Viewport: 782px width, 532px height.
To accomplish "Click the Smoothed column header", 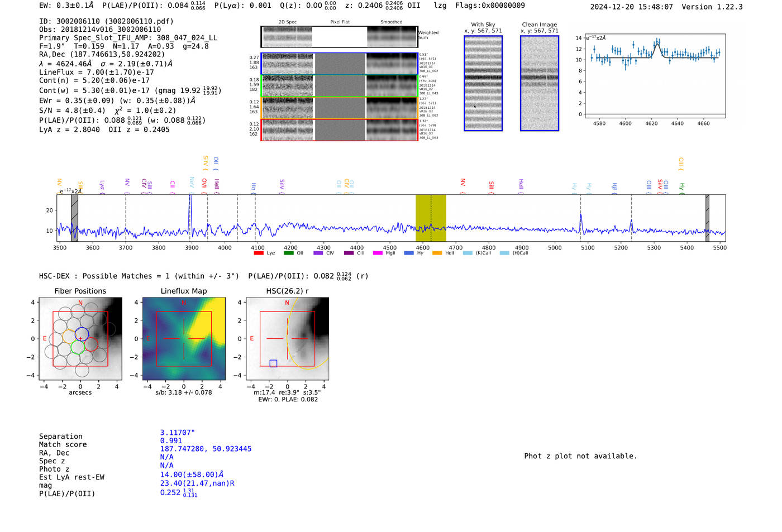I will [x=392, y=22].
